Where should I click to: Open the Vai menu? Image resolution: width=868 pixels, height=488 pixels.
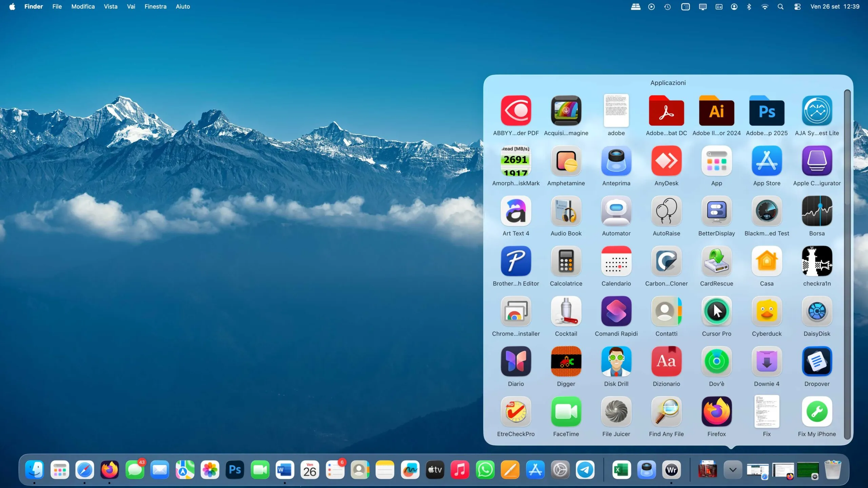click(x=131, y=6)
